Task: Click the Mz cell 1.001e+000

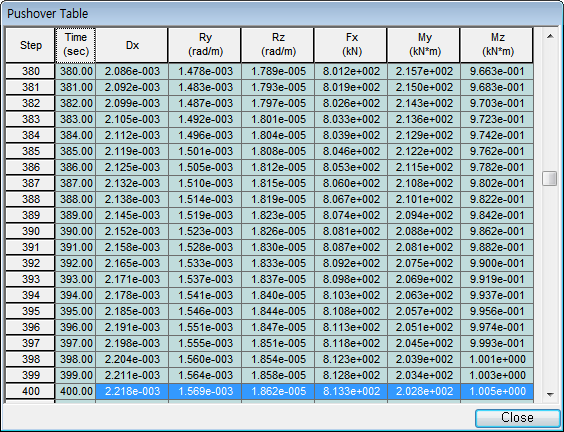Action: 497,359
